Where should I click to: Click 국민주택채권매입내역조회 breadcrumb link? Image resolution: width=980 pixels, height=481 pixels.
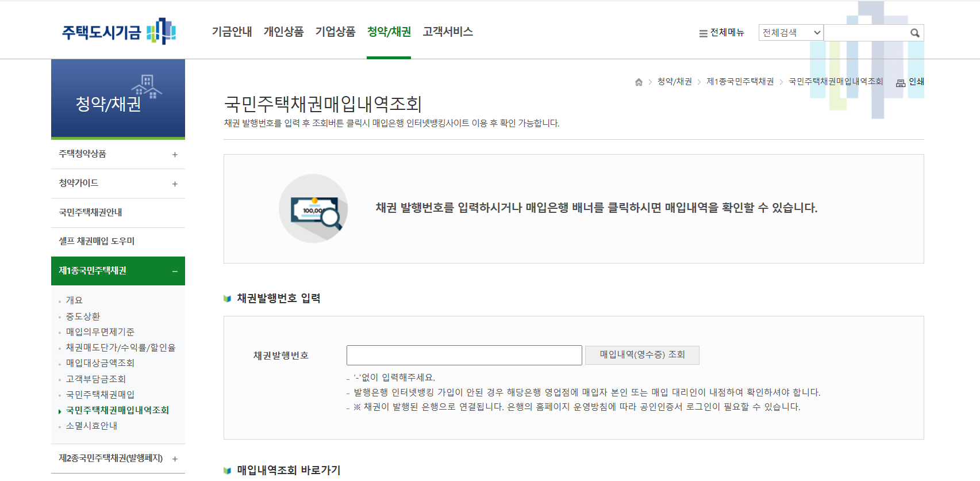click(x=836, y=82)
